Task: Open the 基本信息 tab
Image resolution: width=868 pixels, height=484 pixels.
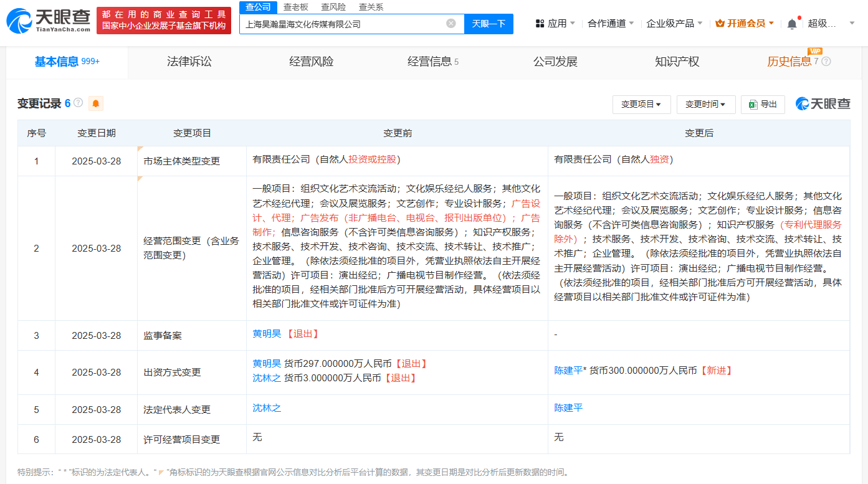Action: (x=67, y=62)
